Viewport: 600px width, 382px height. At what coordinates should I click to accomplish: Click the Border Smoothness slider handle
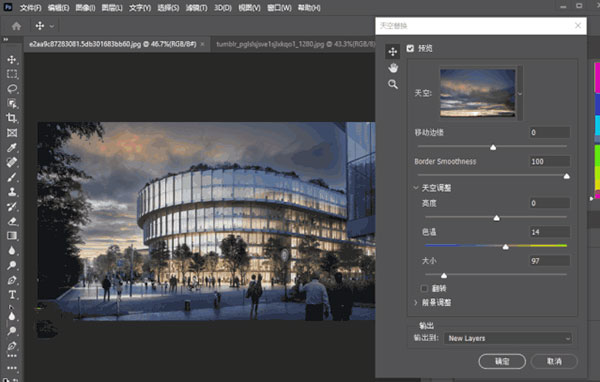click(x=566, y=176)
